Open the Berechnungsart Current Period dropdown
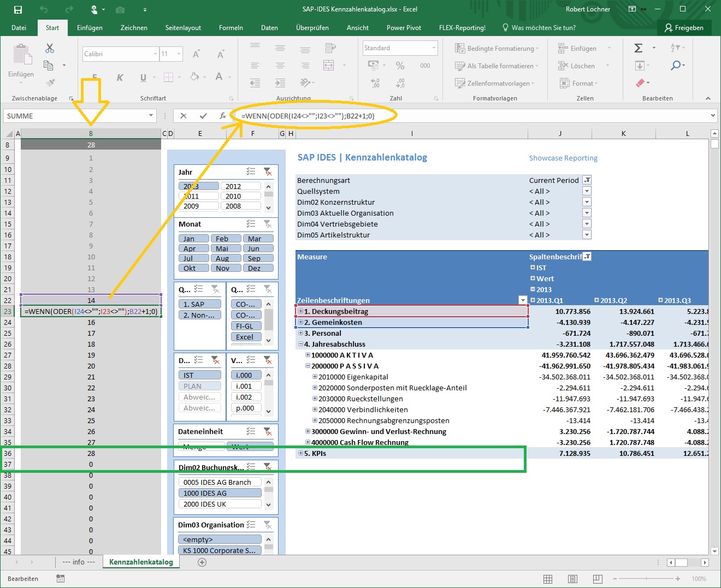721x588 pixels. click(586, 180)
